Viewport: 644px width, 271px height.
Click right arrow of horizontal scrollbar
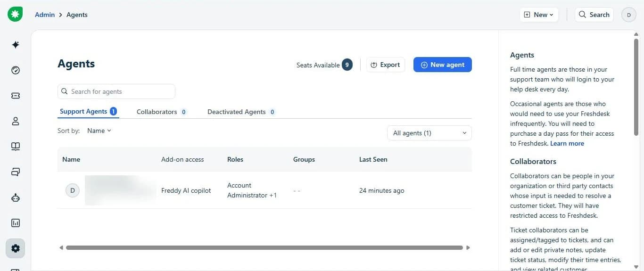(x=468, y=247)
